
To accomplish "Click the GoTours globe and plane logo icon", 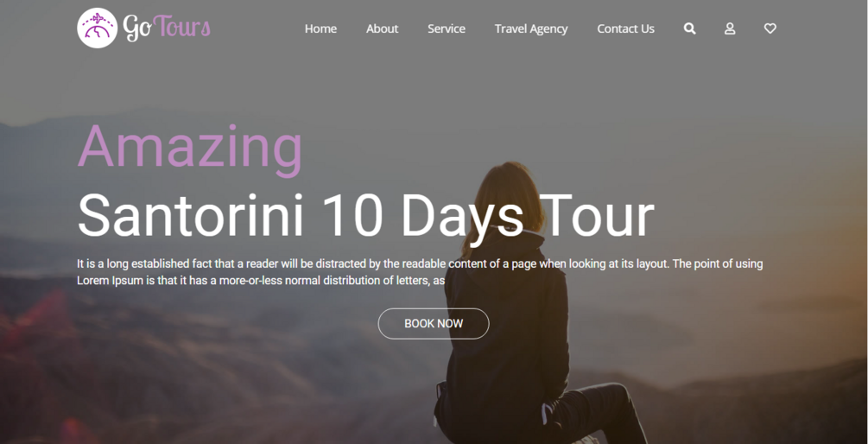I will [x=97, y=28].
